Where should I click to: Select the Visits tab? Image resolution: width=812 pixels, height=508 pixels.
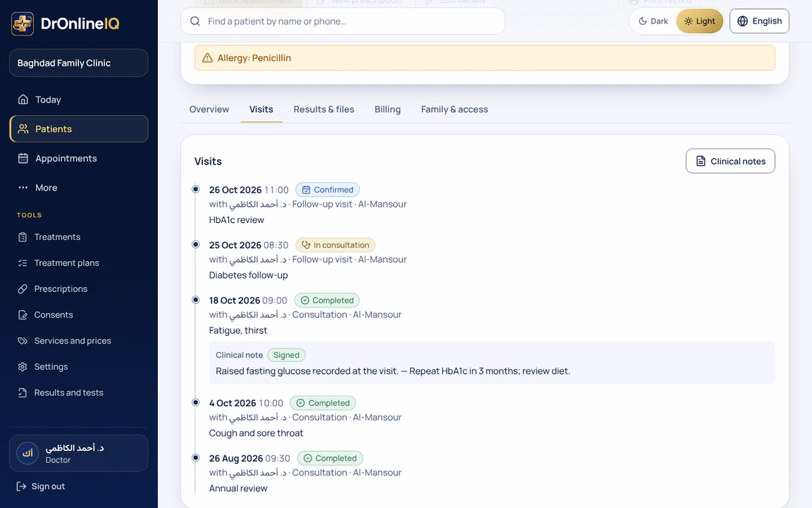pyautogui.click(x=261, y=109)
